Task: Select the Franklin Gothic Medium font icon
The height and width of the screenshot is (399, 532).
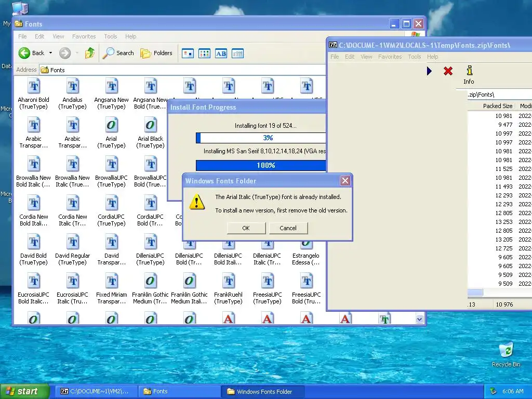Action: click(150, 288)
